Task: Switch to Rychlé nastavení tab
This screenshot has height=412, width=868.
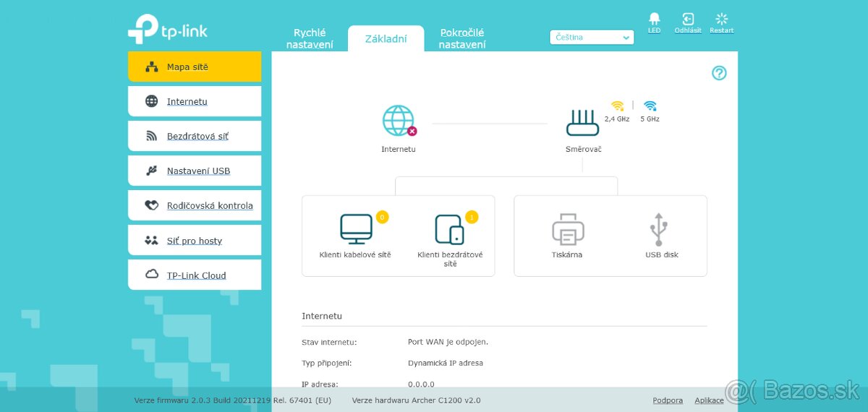Action: click(310, 38)
